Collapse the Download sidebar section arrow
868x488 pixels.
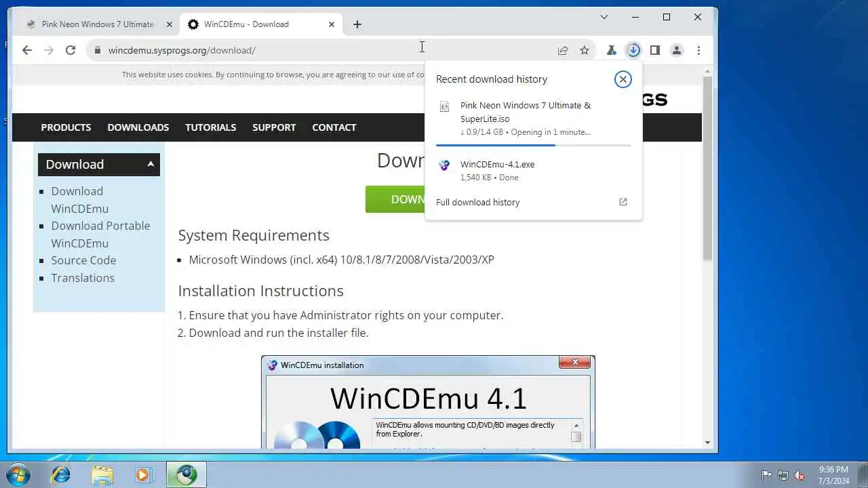pos(151,164)
